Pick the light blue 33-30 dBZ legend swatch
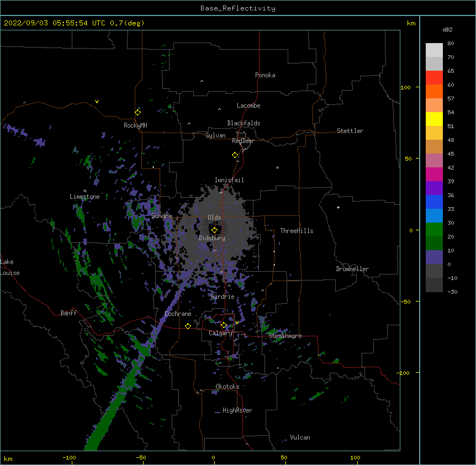The width and height of the screenshot is (476, 465). tap(434, 216)
